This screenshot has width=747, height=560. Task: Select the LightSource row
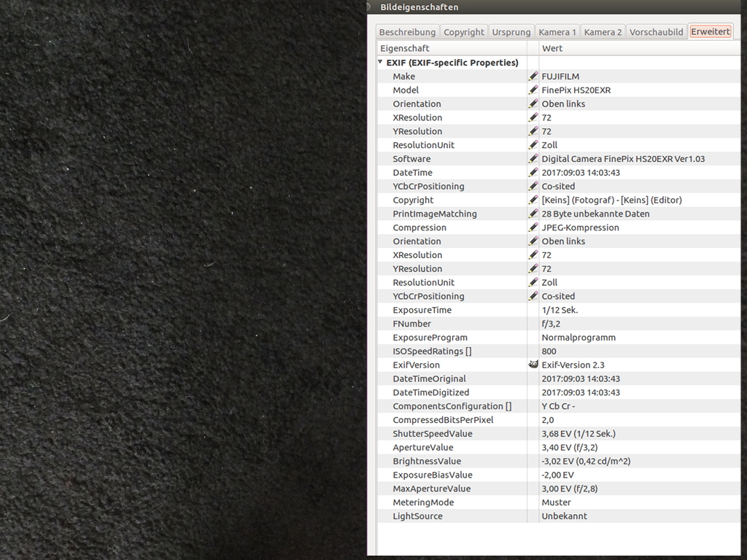pyautogui.click(x=558, y=516)
